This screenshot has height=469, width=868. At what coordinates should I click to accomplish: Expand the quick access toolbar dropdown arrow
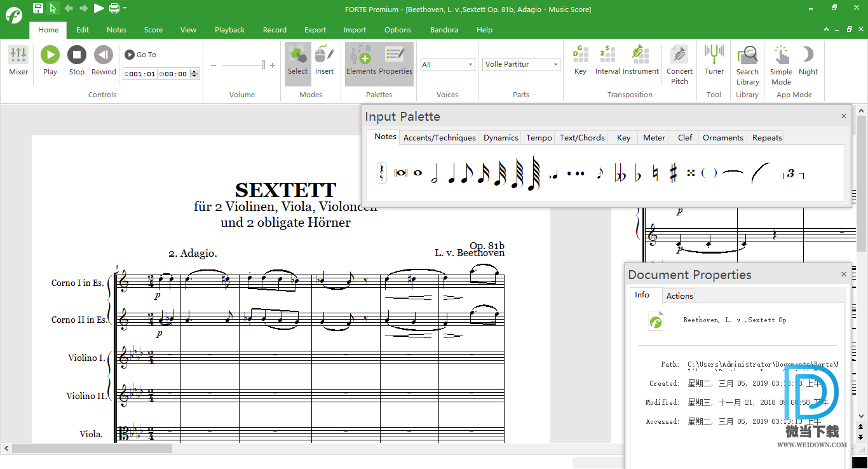click(x=125, y=8)
